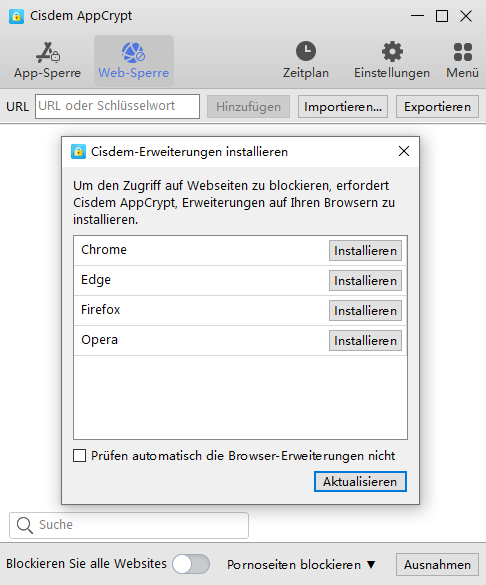Select the Edge row label
The image size is (486, 585).
click(x=96, y=280)
